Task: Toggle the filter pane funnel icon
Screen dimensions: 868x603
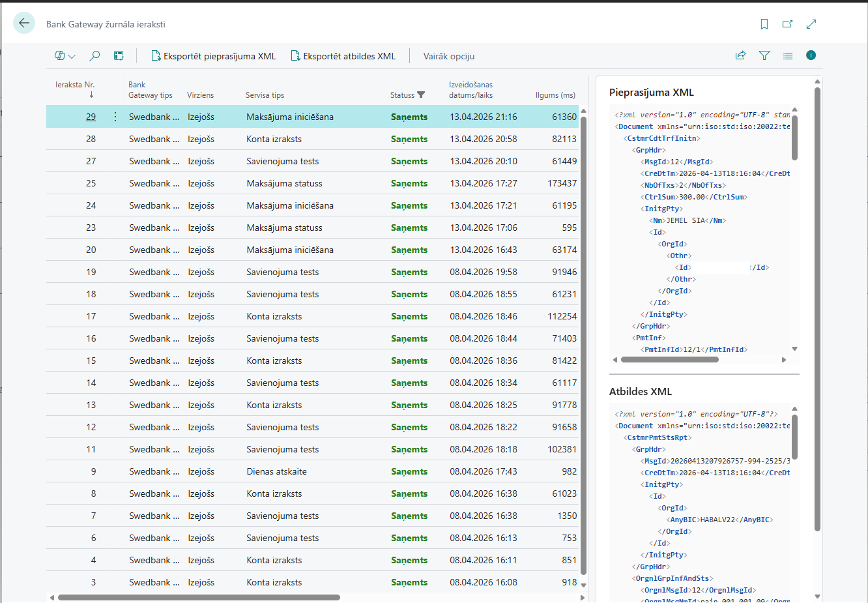Action: 764,56
